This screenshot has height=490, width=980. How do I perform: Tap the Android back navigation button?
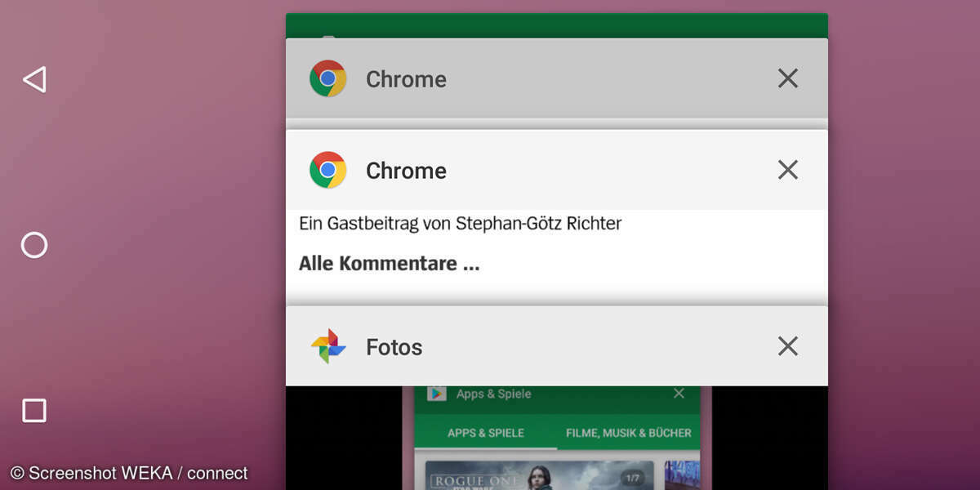pyautogui.click(x=34, y=79)
